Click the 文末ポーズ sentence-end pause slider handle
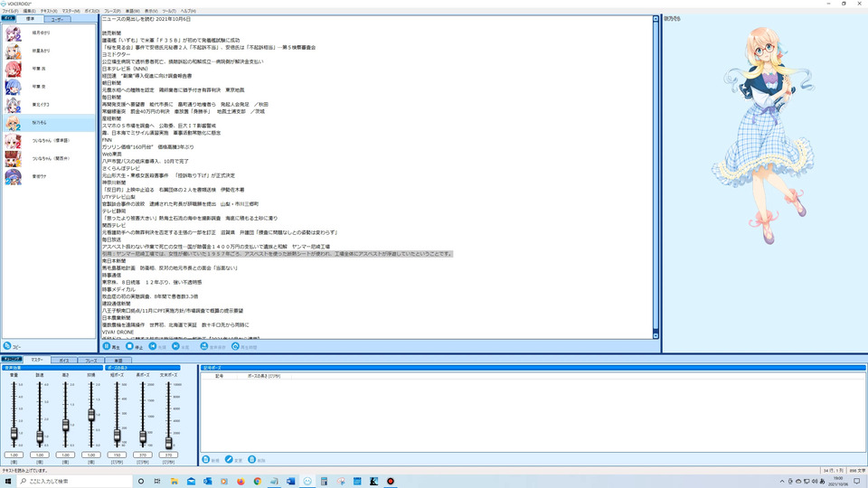The width and height of the screenshot is (868, 488). click(168, 443)
